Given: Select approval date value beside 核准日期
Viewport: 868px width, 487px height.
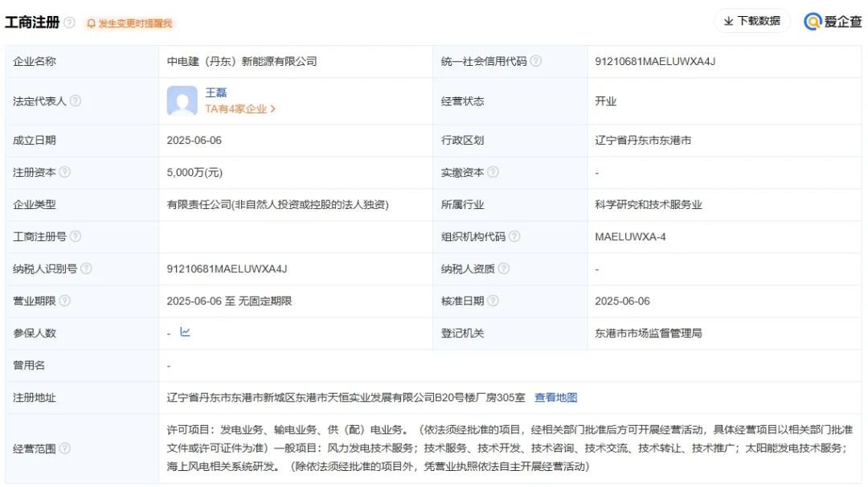Looking at the screenshot, I should pyautogui.click(x=622, y=301).
